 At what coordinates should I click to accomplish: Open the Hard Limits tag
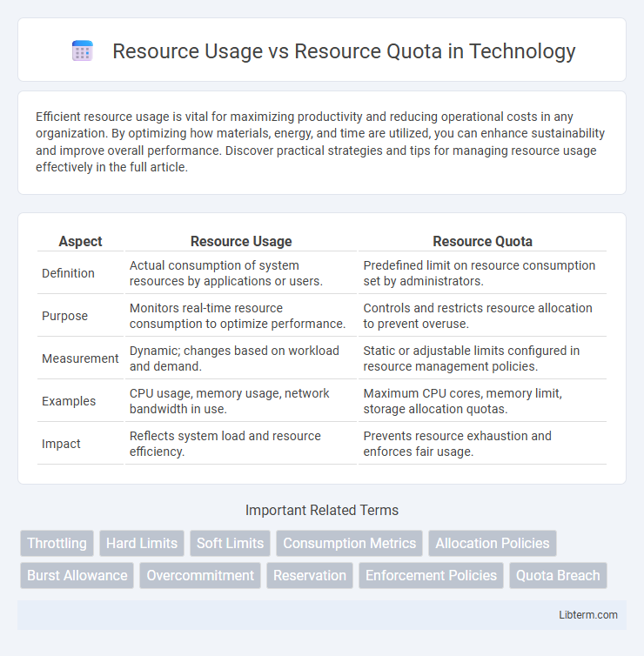pos(142,543)
